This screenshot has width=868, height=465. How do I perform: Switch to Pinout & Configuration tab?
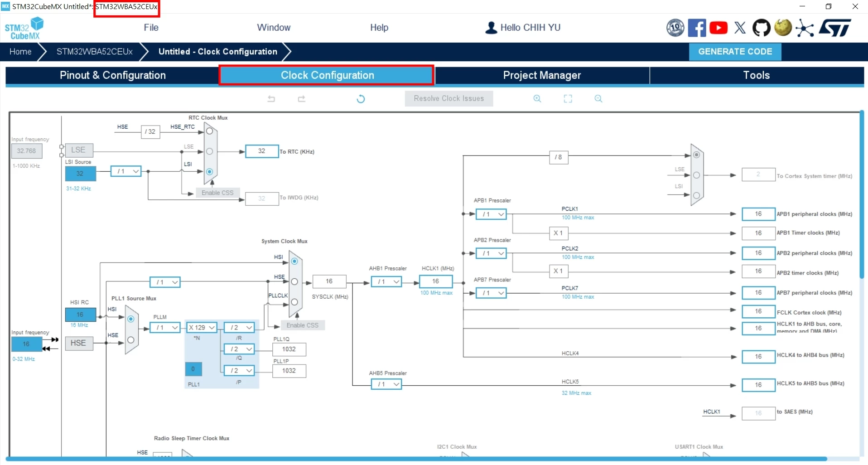click(113, 75)
